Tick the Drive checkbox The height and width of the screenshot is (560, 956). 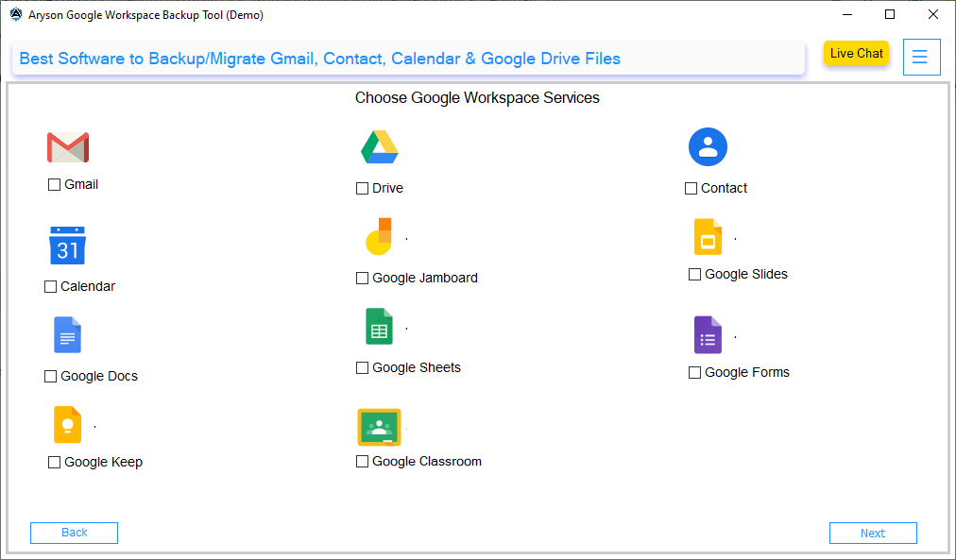362,188
